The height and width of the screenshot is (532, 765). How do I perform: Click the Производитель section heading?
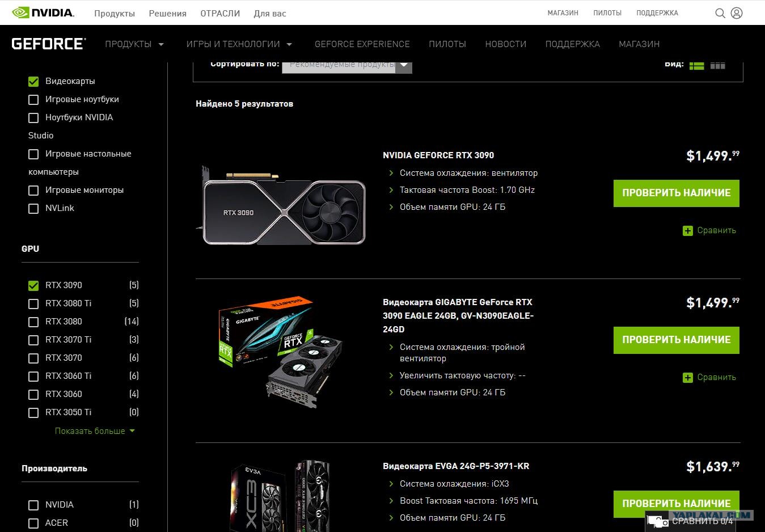pyautogui.click(x=54, y=469)
